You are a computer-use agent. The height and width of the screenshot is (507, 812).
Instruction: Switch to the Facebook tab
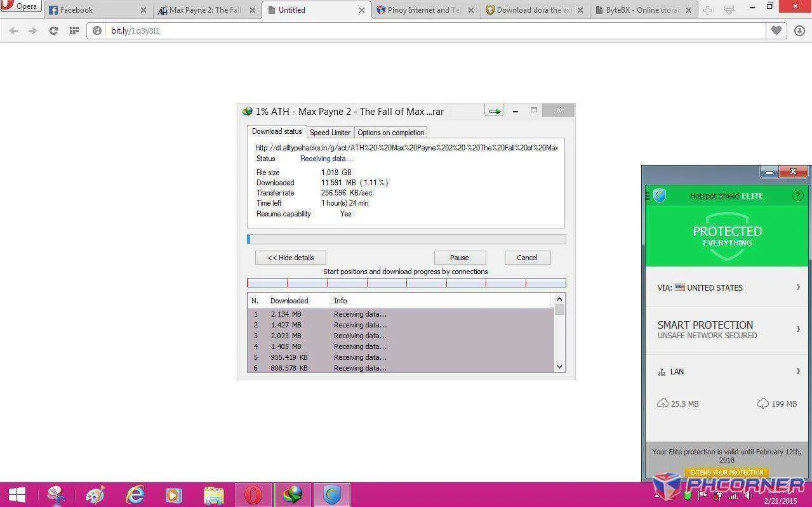(97, 10)
